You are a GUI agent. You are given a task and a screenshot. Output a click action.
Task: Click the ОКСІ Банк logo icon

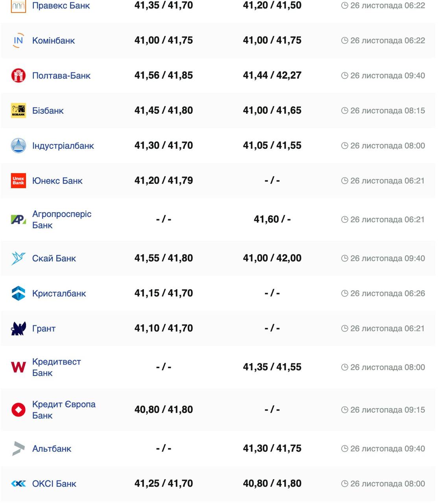click(x=18, y=484)
